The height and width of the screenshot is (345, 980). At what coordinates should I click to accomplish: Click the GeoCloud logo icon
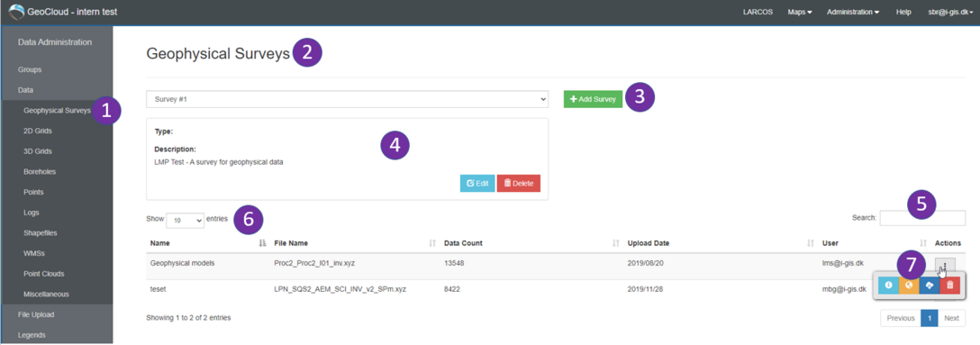(x=15, y=12)
